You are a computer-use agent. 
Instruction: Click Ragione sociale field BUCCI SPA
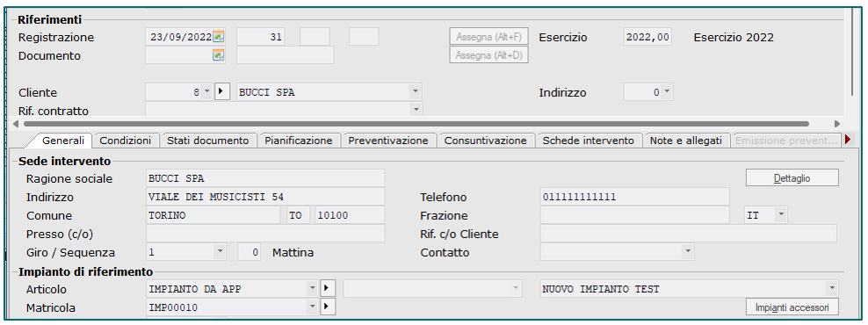[x=265, y=177]
